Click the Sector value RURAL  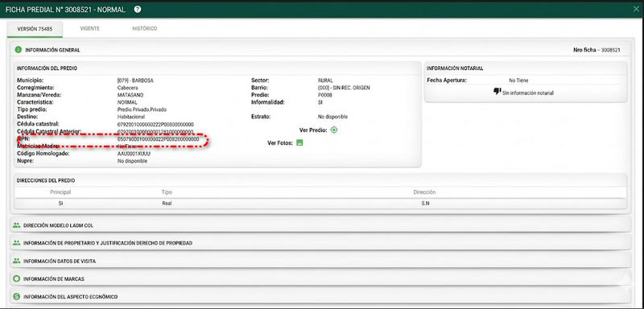click(325, 80)
